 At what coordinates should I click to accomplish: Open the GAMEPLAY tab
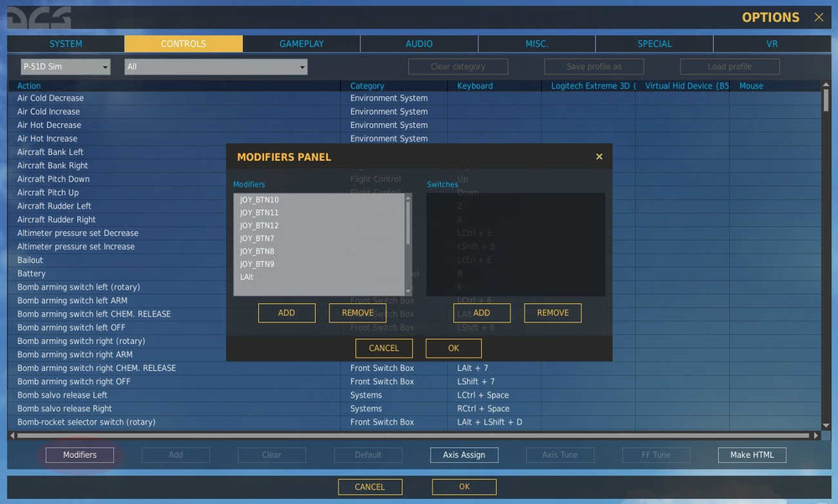(x=302, y=44)
